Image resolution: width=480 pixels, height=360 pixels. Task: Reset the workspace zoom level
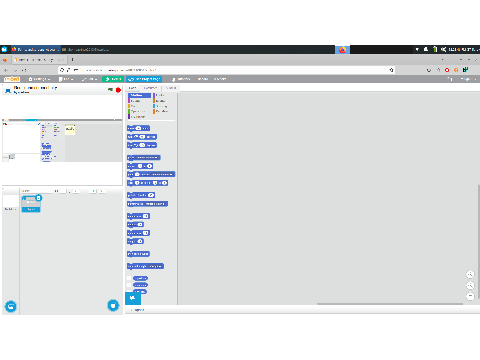coord(470,296)
